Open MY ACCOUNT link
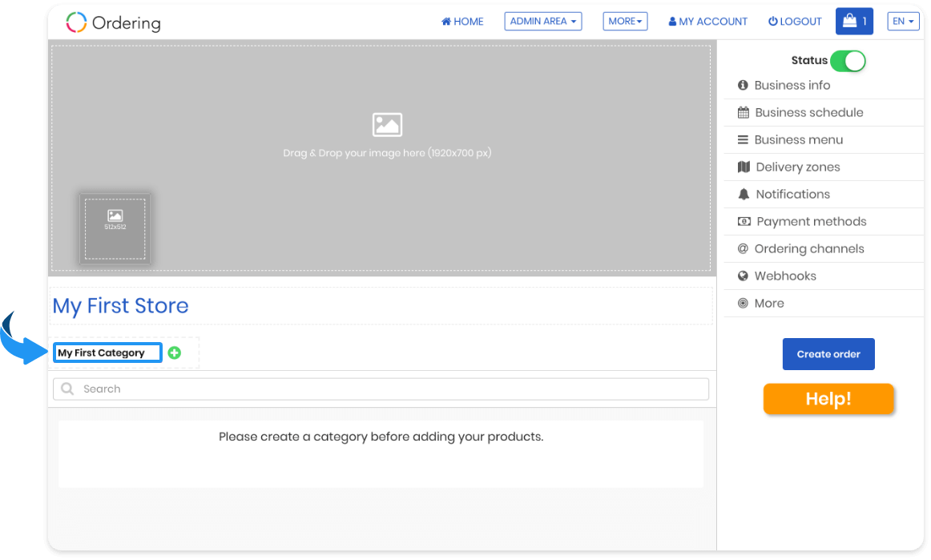 click(x=707, y=22)
